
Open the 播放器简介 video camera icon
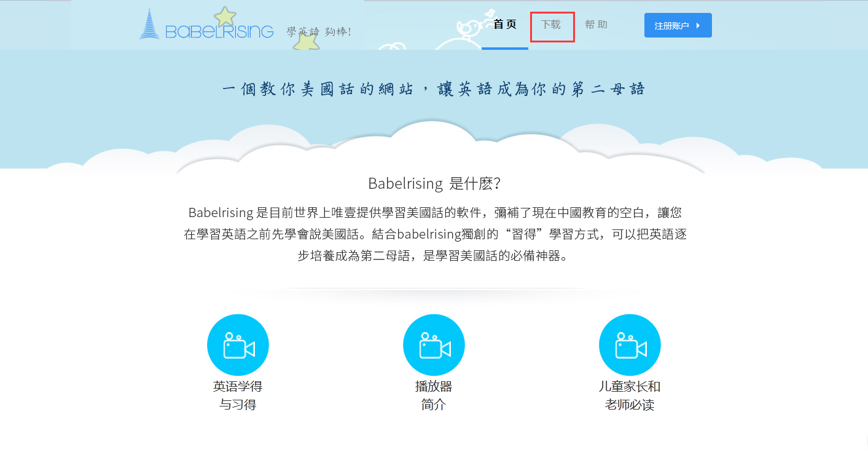[x=434, y=345]
